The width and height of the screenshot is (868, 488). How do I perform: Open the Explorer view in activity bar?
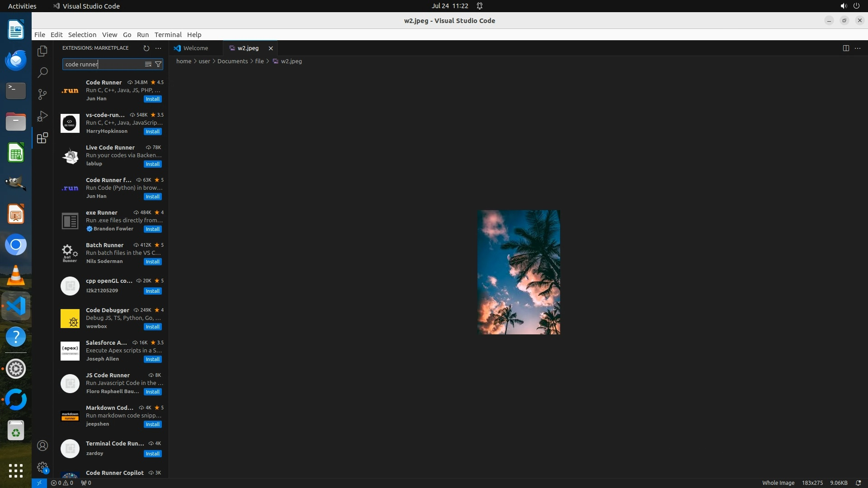pyautogui.click(x=42, y=51)
